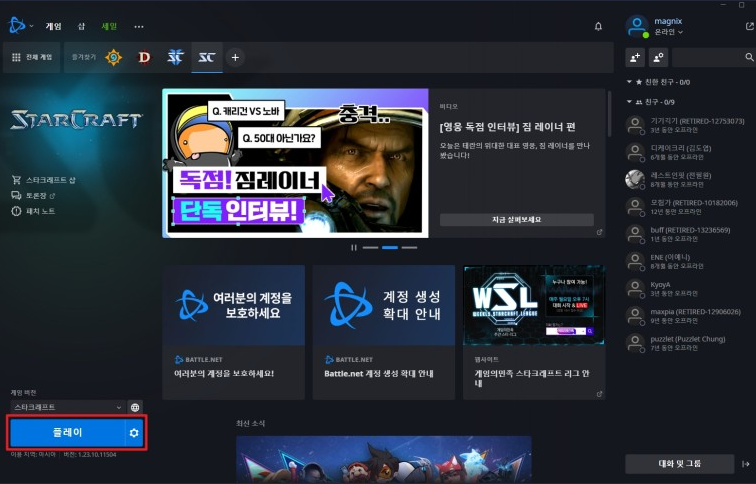Click the friends search input field
This screenshot has height=484, width=756.
click(x=708, y=57)
